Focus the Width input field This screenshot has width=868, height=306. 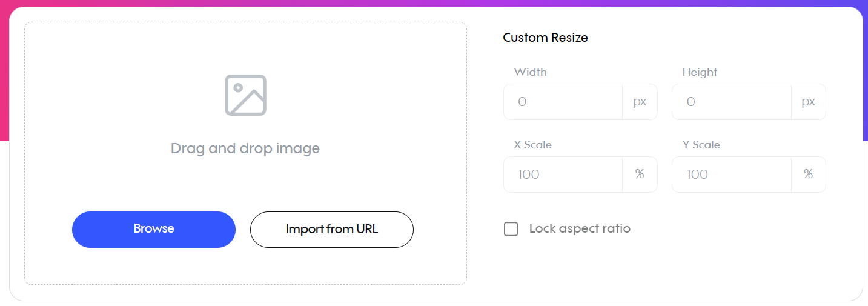563,102
